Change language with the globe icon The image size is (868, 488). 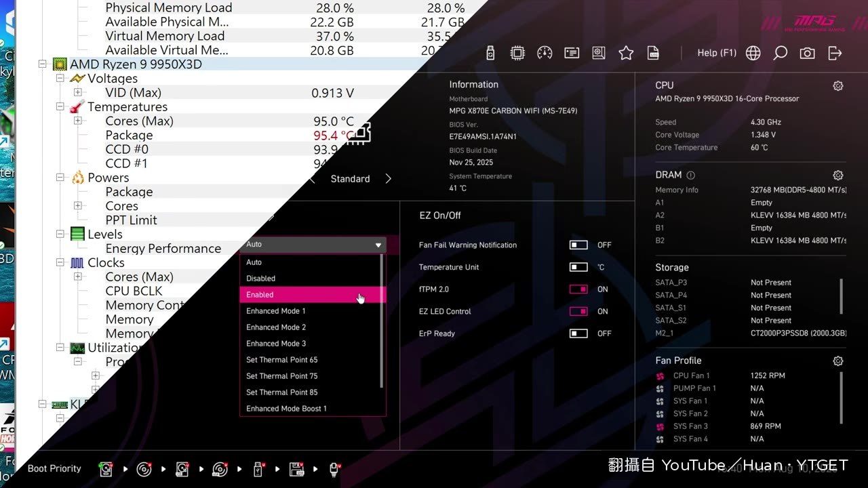click(x=753, y=54)
